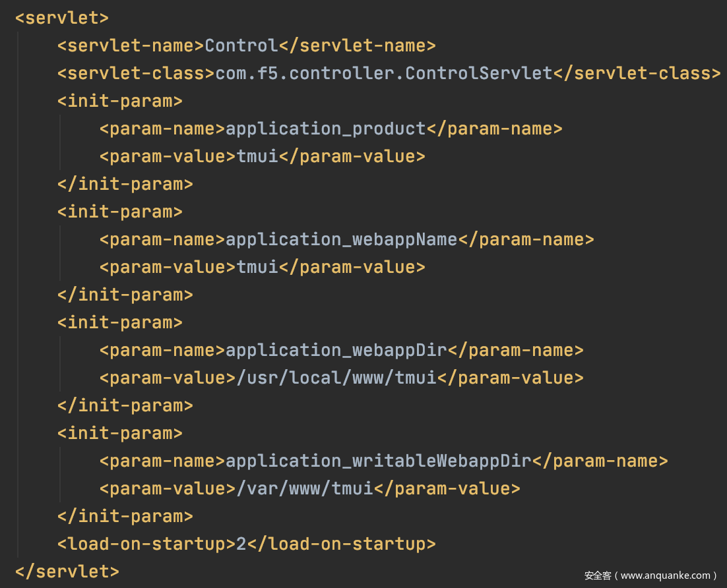Click the servlet-name value Control
The image size is (727, 588).
(x=241, y=45)
